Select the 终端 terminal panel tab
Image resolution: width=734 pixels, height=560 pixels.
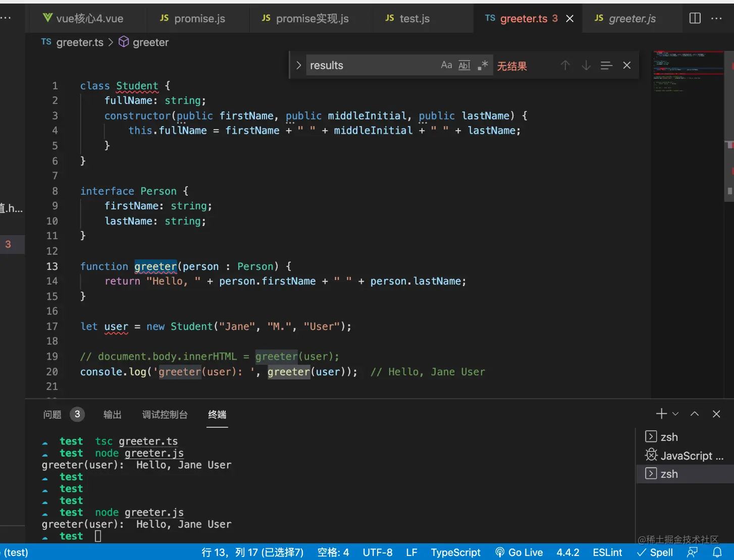217,415
